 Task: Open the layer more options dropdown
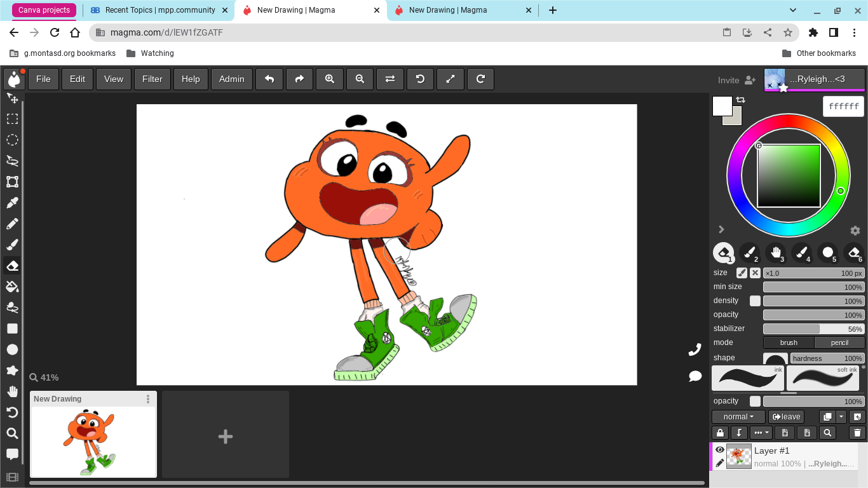point(761,433)
